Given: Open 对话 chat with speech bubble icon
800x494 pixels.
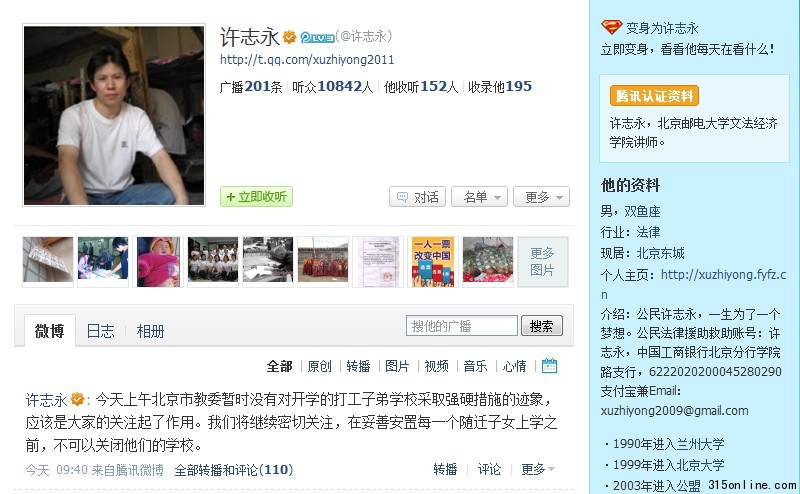Looking at the screenshot, I should click(x=417, y=197).
